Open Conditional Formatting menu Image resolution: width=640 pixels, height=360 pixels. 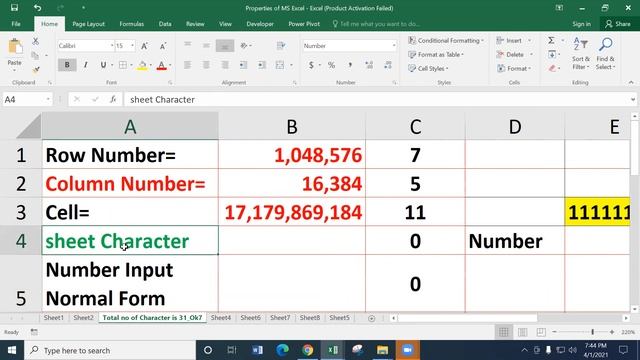click(446, 40)
